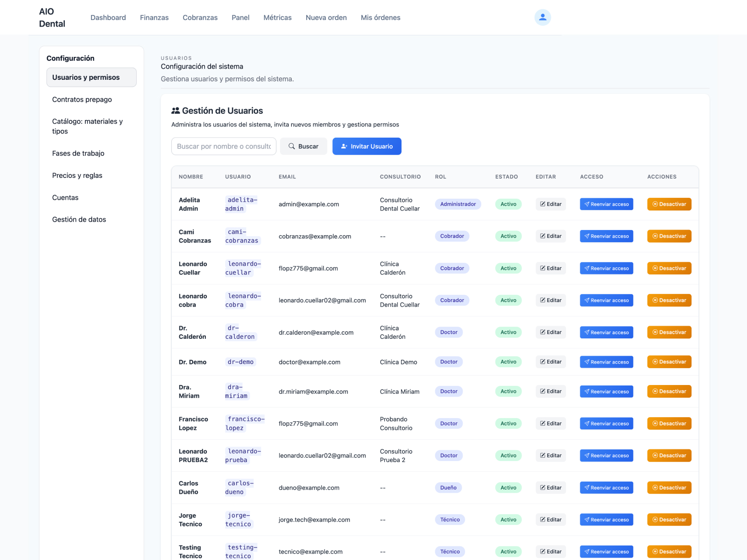Click the paper-plane icon to resend access for Dr. Demo
This screenshot has width=747, height=560.
click(586, 362)
